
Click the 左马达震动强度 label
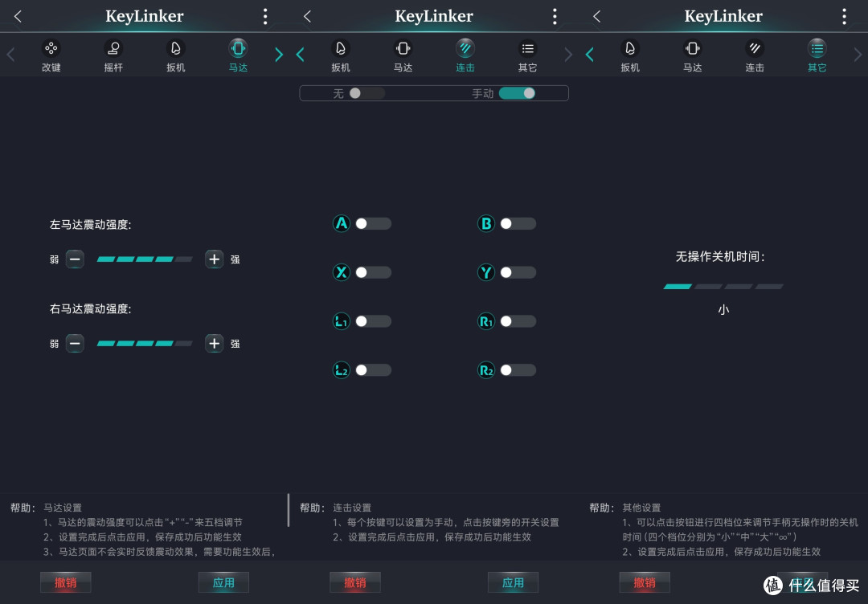[x=90, y=225]
